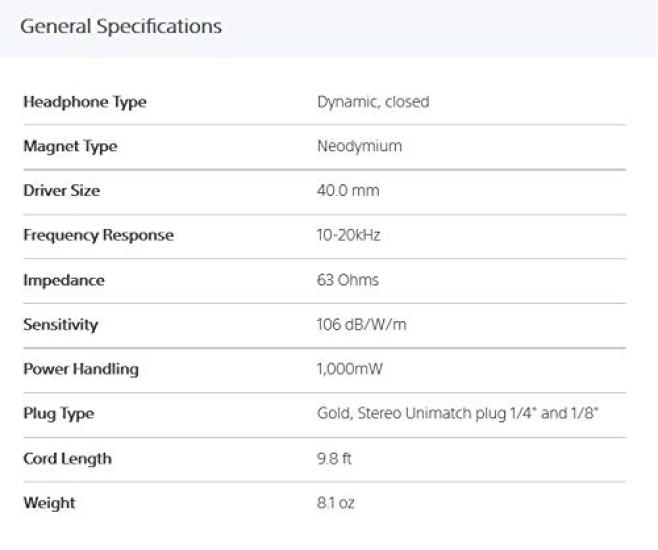658x550 pixels.
Task: Select the Neodymium value text
Action: [x=359, y=147]
